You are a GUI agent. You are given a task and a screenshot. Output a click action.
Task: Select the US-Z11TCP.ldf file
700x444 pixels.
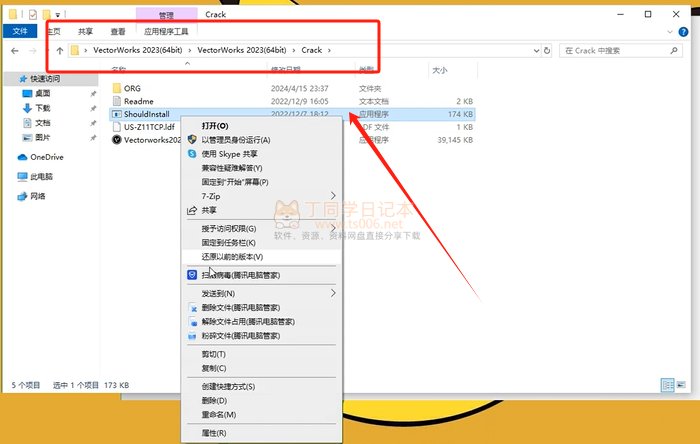[149, 127]
